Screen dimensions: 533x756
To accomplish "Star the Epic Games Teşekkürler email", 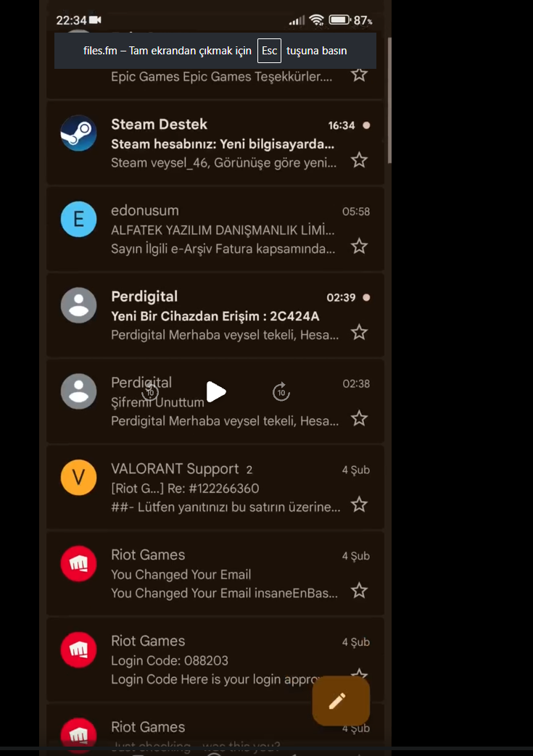I will pyautogui.click(x=360, y=74).
